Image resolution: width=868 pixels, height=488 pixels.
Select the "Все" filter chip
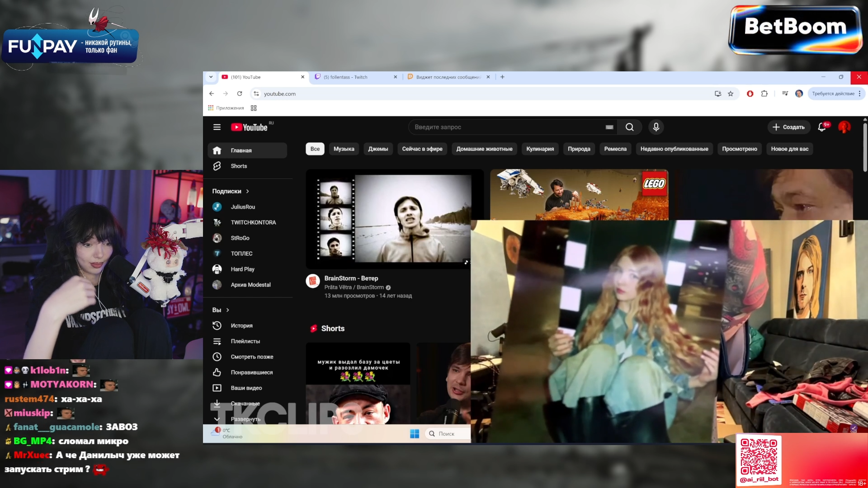point(315,149)
